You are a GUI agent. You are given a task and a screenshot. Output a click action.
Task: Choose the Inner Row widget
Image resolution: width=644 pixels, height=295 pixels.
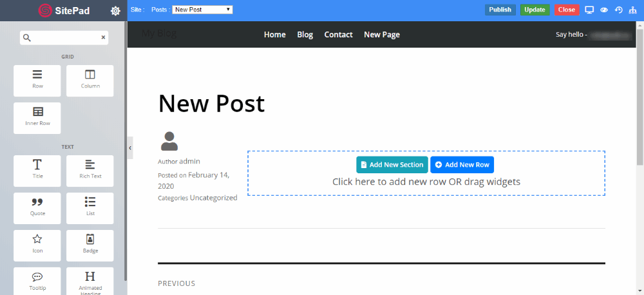click(x=37, y=117)
